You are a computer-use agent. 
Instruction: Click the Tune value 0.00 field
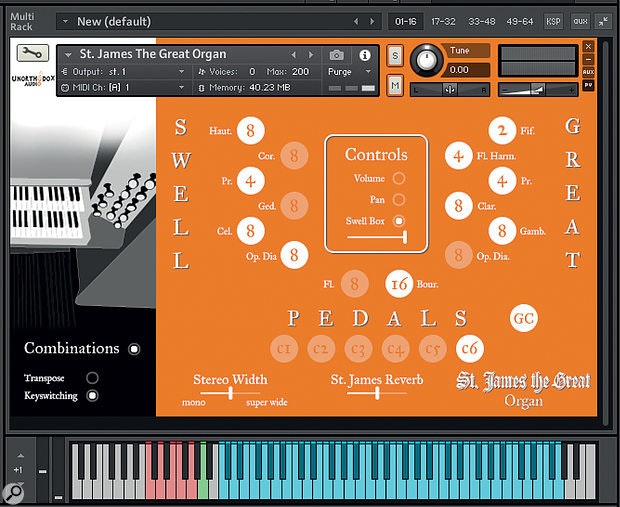(467, 70)
